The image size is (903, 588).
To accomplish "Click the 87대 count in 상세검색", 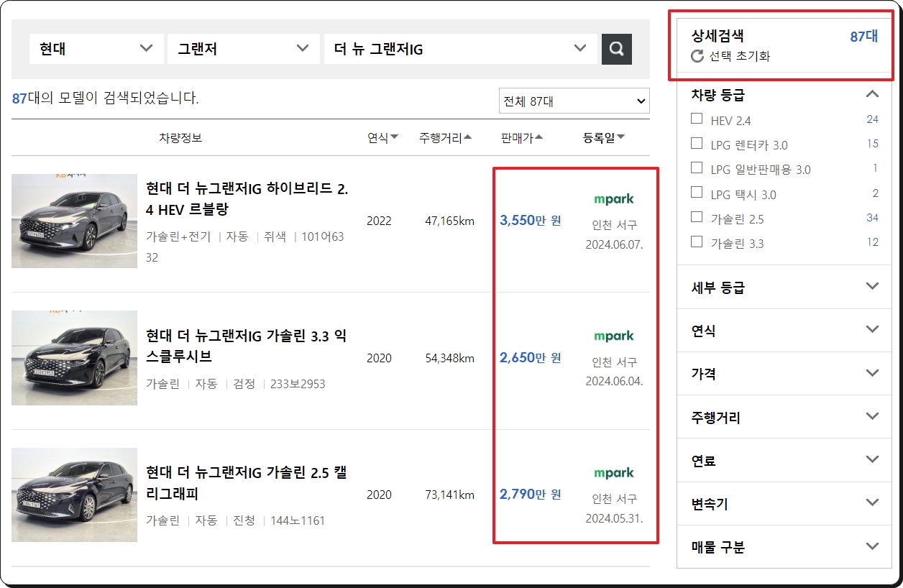I will pos(863,37).
